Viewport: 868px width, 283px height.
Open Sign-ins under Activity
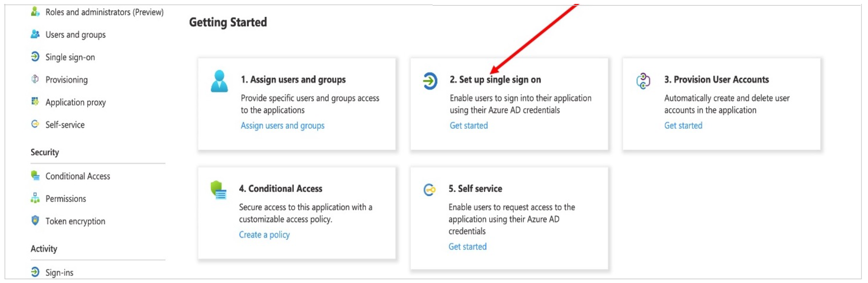(59, 272)
